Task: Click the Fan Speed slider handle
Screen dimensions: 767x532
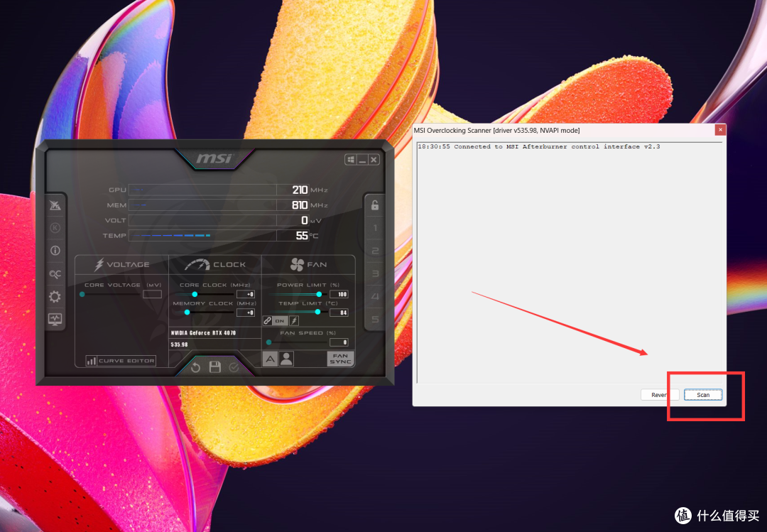Action: tap(268, 342)
